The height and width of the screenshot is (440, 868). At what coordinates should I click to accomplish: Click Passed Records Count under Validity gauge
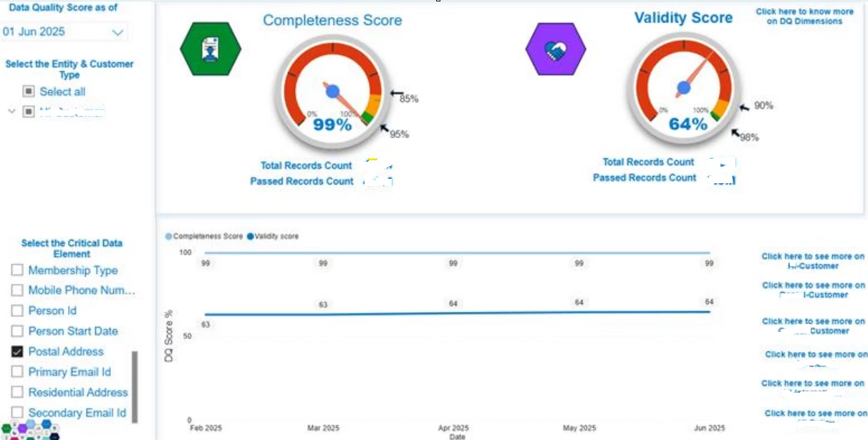point(645,177)
